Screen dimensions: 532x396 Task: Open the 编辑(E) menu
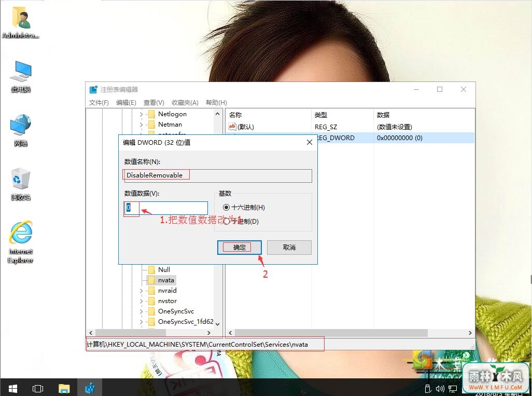[126, 103]
